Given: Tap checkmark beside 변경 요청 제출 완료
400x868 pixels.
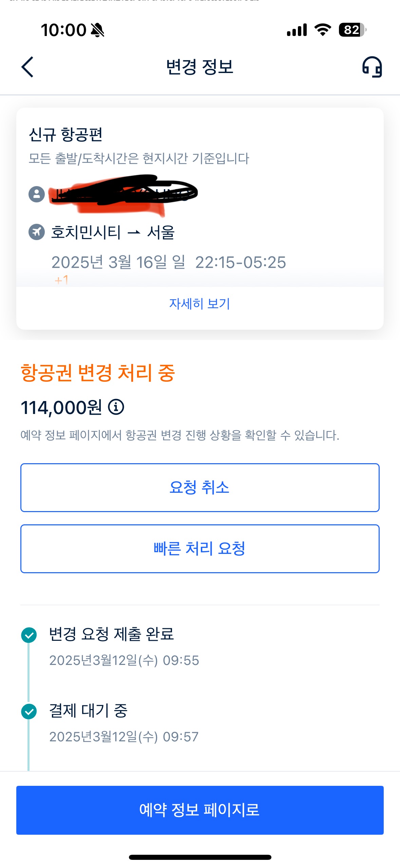Looking at the screenshot, I should 29,635.
